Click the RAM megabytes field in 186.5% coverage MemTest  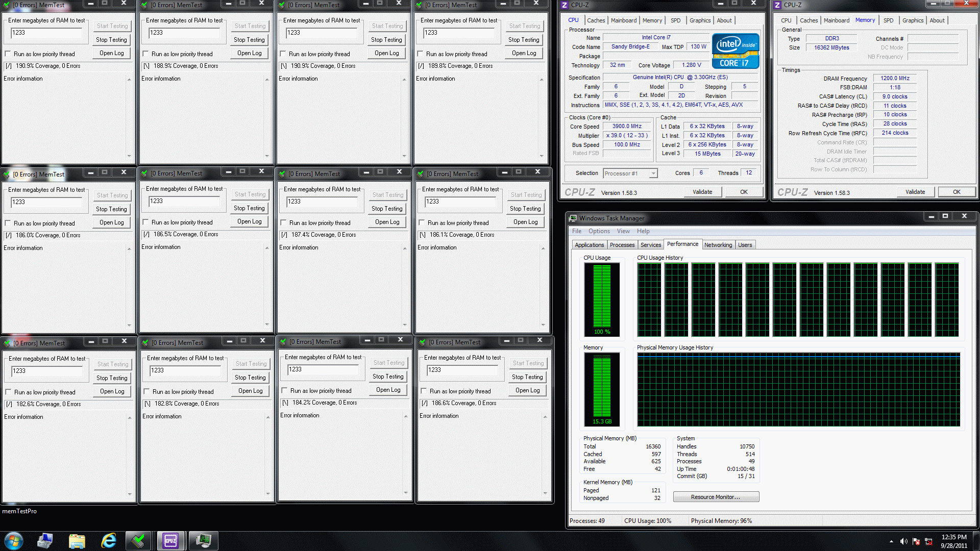pyautogui.click(x=184, y=201)
